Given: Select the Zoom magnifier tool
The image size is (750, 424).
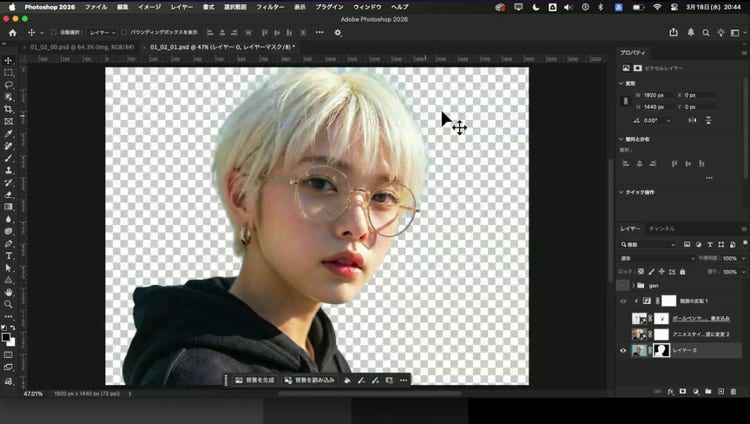Looking at the screenshot, I should [x=9, y=304].
